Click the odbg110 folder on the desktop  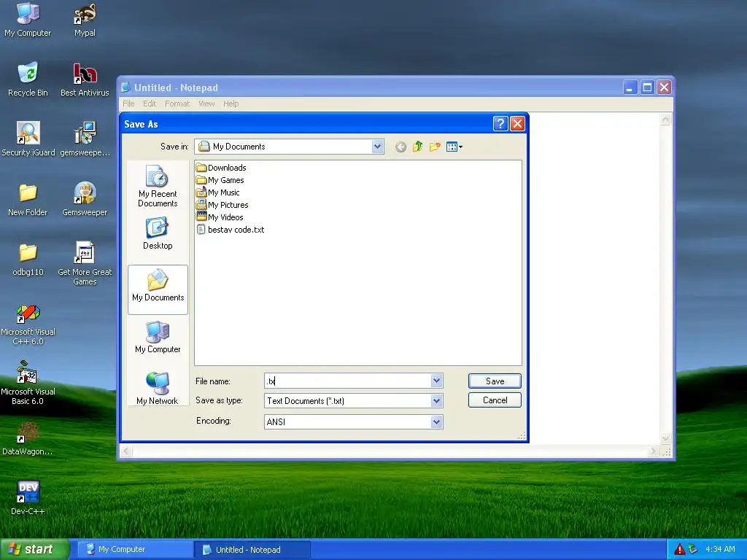coord(28,260)
